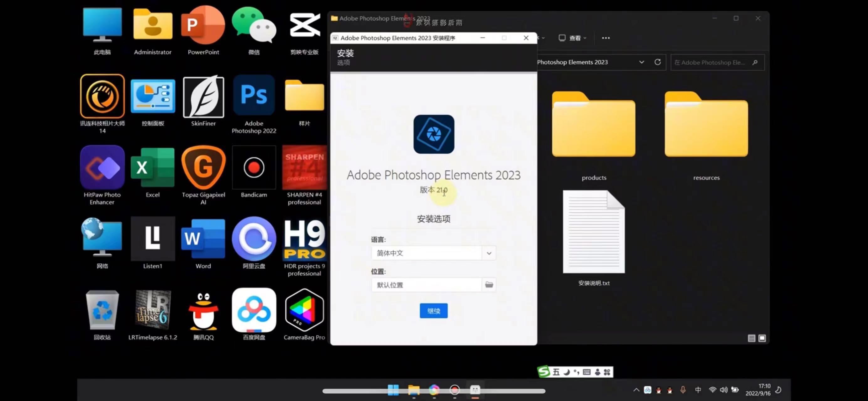Switch to details list view
The width and height of the screenshot is (868, 401).
pyautogui.click(x=751, y=338)
